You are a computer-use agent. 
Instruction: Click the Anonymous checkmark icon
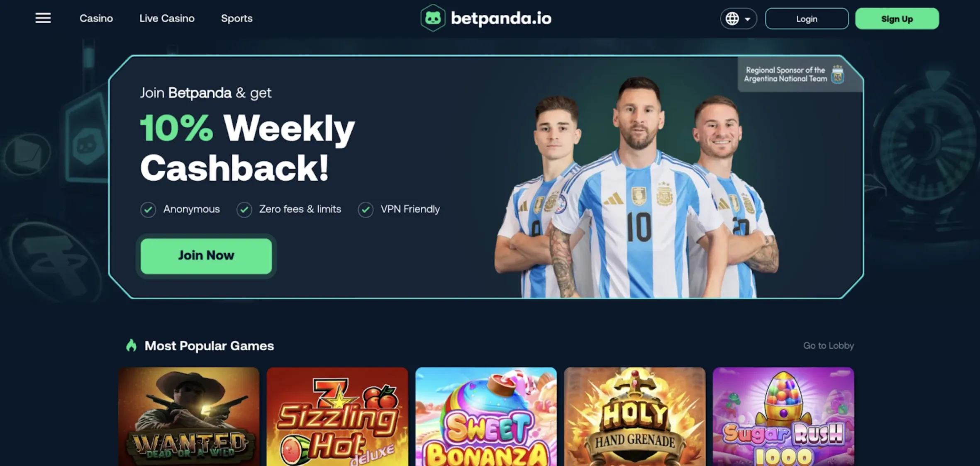[x=148, y=210]
